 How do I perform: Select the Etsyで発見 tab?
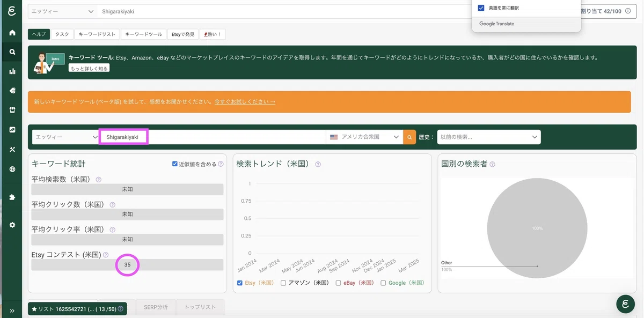click(x=183, y=34)
